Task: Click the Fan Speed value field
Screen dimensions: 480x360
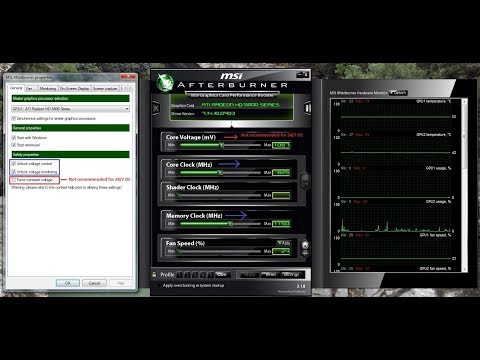Action: (x=281, y=251)
